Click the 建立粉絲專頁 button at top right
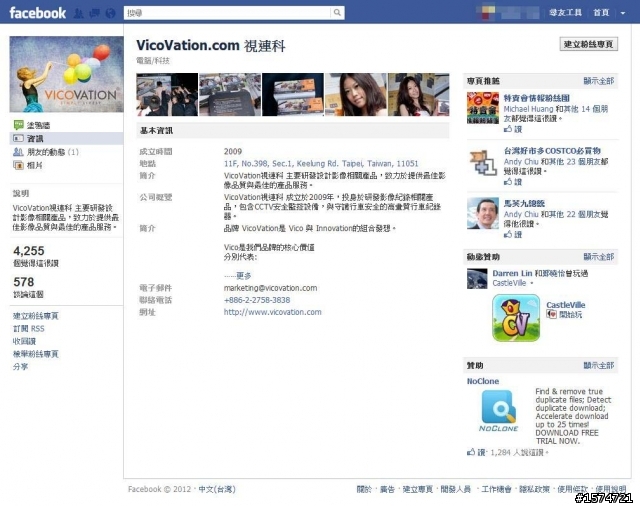The height and width of the screenshot is (506, 640). pos(589,44)
